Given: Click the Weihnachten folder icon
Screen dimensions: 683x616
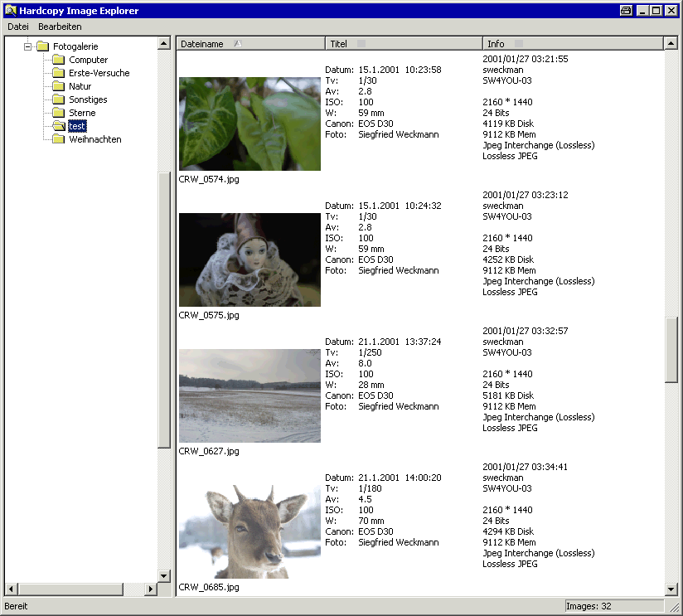Looking at the screenshot, I should [58, 139].
